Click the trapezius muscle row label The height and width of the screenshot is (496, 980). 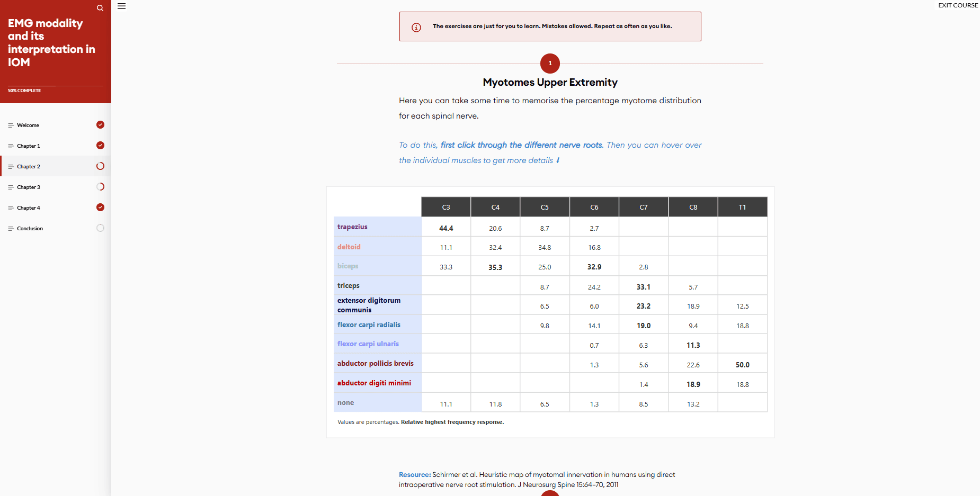pos(352,227)
